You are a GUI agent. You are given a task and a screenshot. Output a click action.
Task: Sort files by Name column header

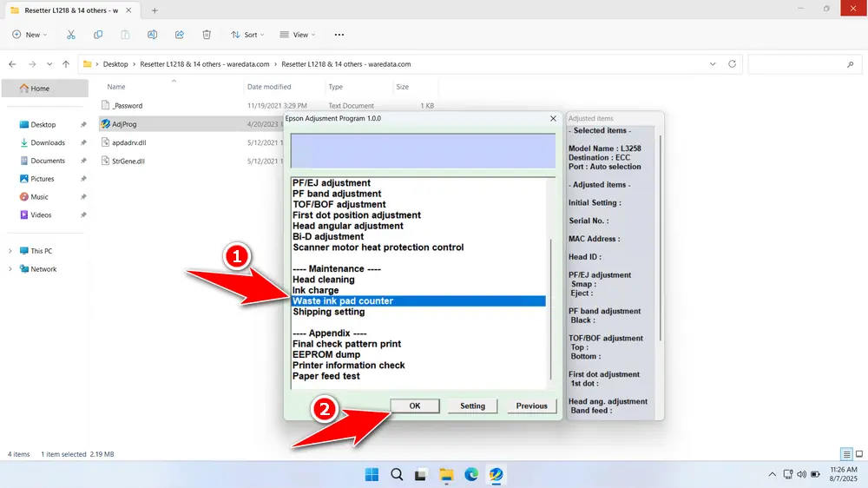tap(116, 87)
